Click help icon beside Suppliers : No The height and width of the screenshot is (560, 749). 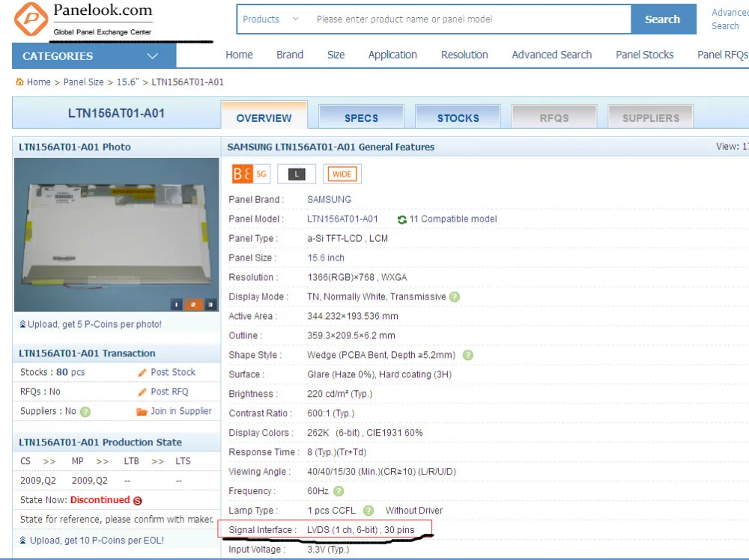[85, 412]
